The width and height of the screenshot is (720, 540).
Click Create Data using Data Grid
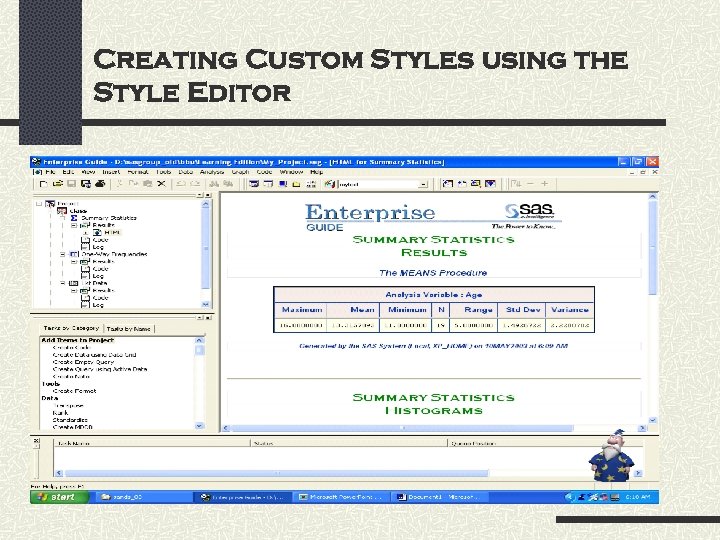pos(95,355)
